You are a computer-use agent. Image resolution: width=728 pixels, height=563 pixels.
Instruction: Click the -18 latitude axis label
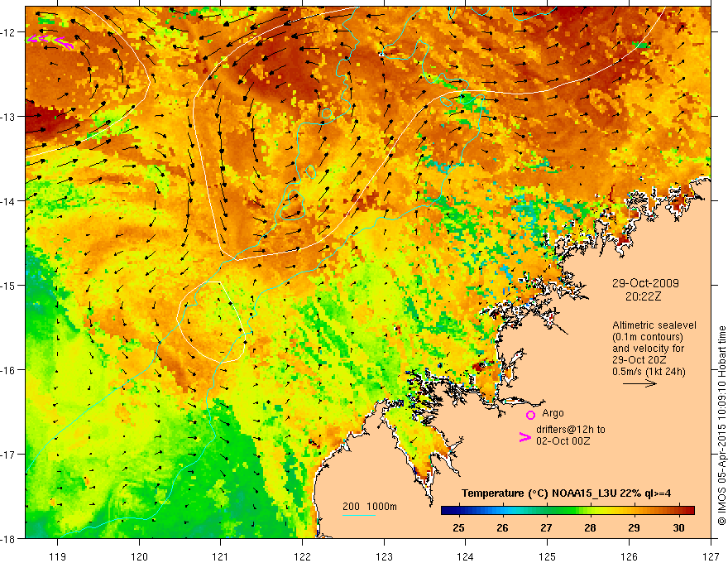point(8,538)
